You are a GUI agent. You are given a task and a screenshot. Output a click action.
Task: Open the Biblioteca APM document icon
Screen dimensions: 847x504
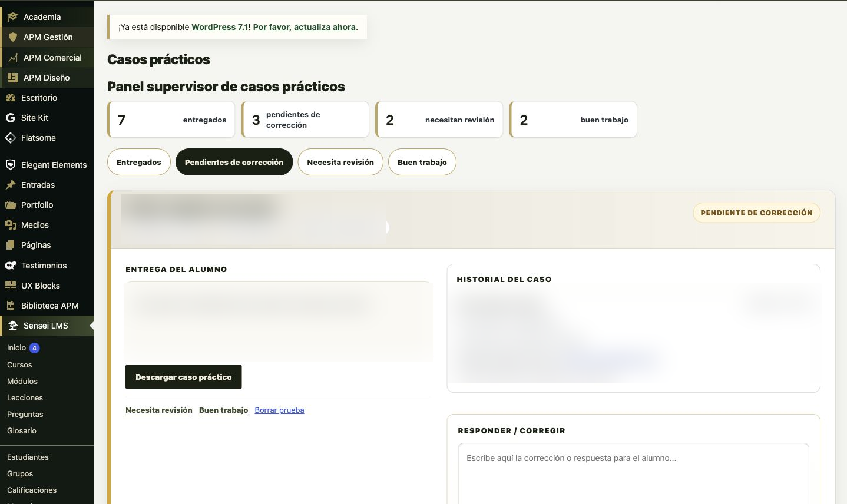[11, 306]
